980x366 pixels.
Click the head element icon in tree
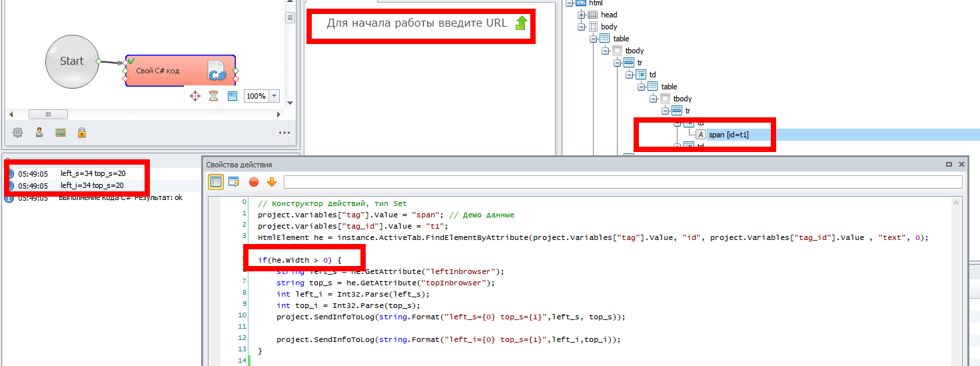click(592, 15)
